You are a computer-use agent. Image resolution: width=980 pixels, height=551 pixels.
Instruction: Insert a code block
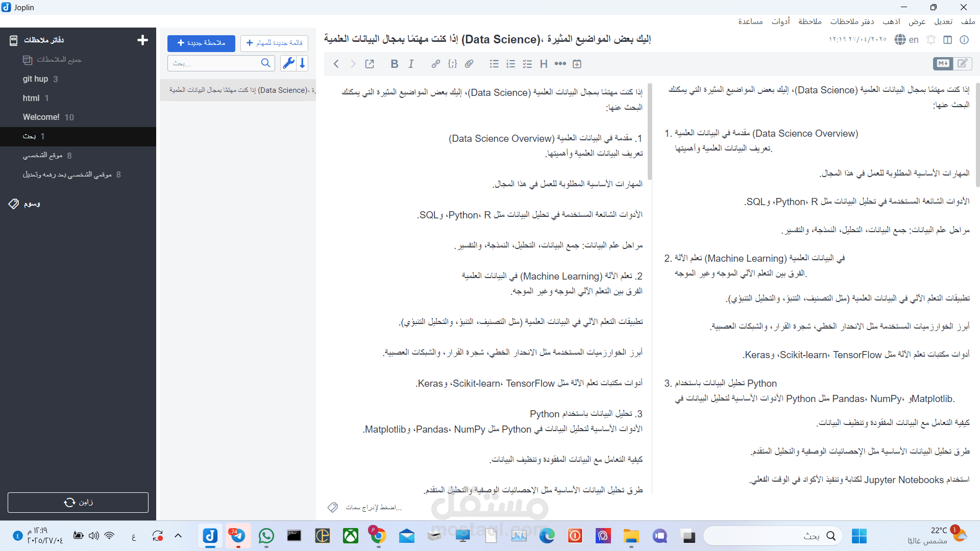pos(452,64)
